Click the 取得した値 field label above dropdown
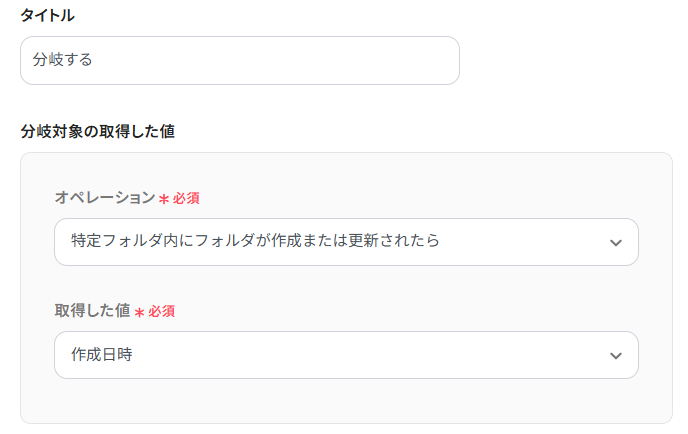The width and height of the screenshot is (688, 434). [x=92, y=311]
